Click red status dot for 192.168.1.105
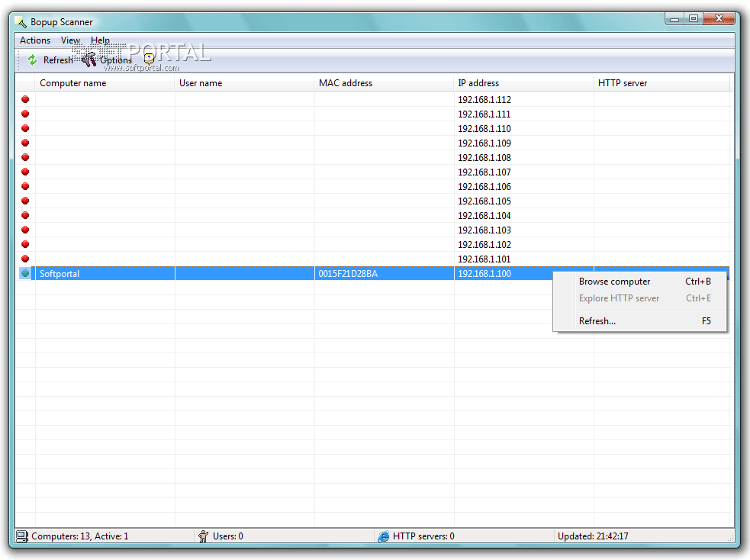Image resolution: width=750 pixels, height=560 pixels. pyautogui.click(x=25, y=201)
